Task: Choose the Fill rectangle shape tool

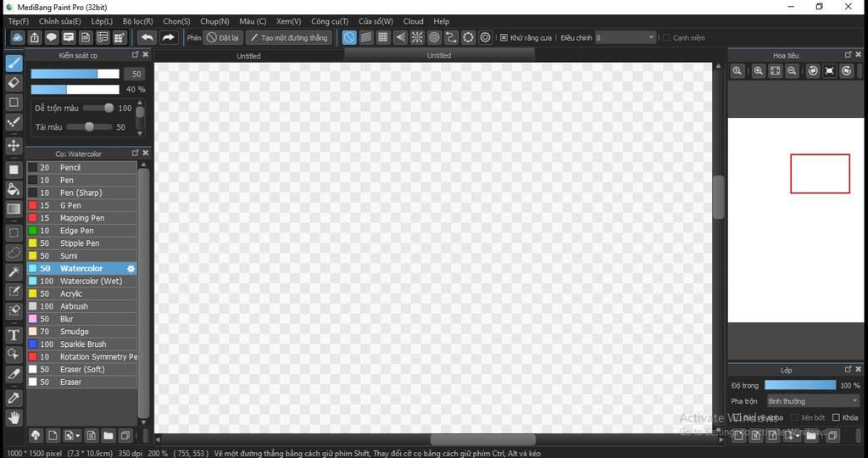Action: click(14, 170)
